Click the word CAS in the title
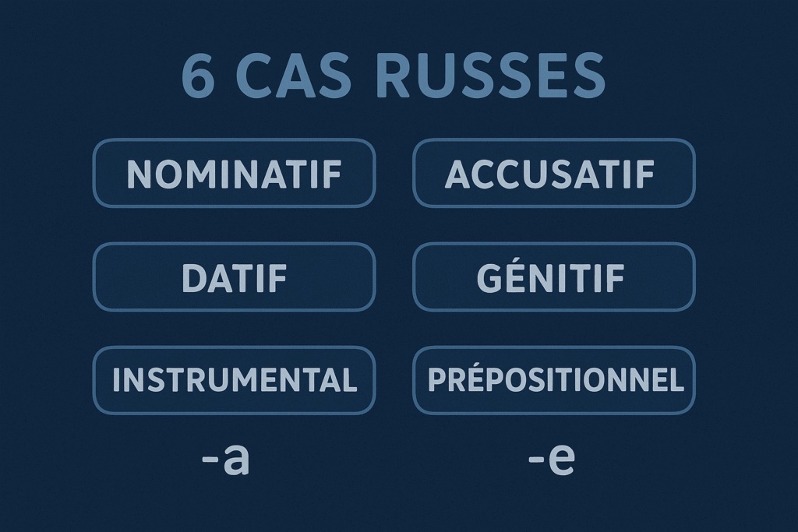The height and width of the screenshot is (532, 798). [295, 76]
